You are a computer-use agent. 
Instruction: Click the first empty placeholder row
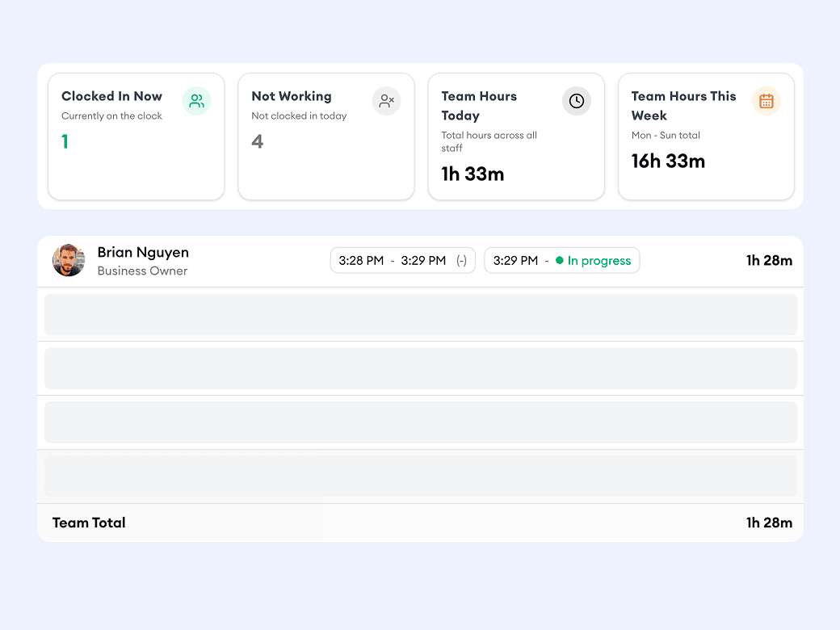point(420,314)
